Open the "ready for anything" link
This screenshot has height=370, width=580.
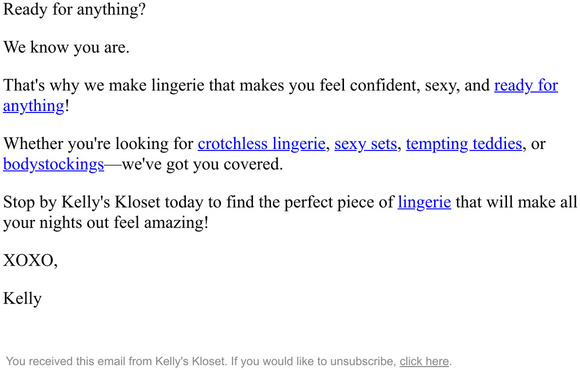[x=526, y=85]
